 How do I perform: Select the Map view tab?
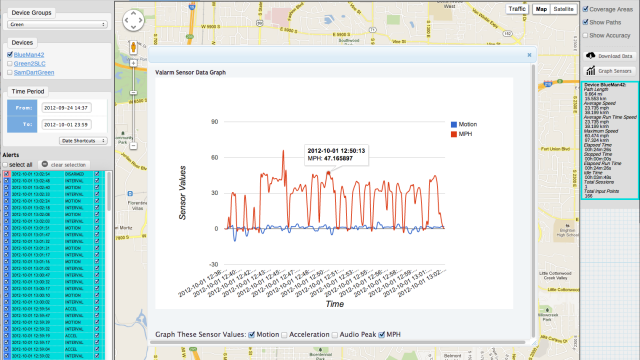click(x=541, y=9)
